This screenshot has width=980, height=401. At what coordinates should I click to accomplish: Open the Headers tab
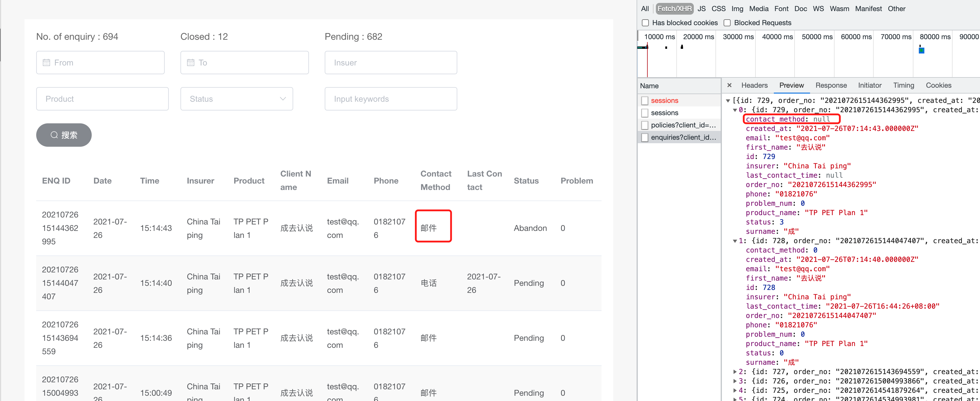tap(754, 85)
